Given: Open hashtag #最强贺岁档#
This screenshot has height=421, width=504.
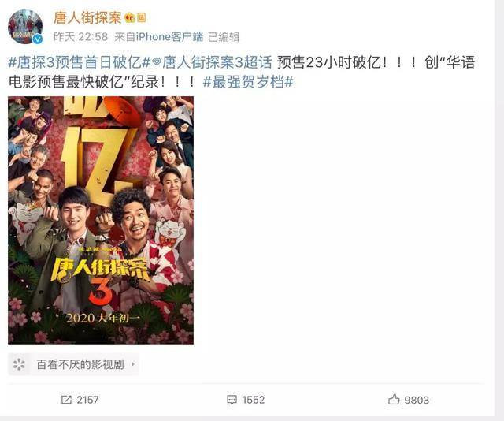Looking at the screenshot, I should pyautogui.click(x=248, y=82).
